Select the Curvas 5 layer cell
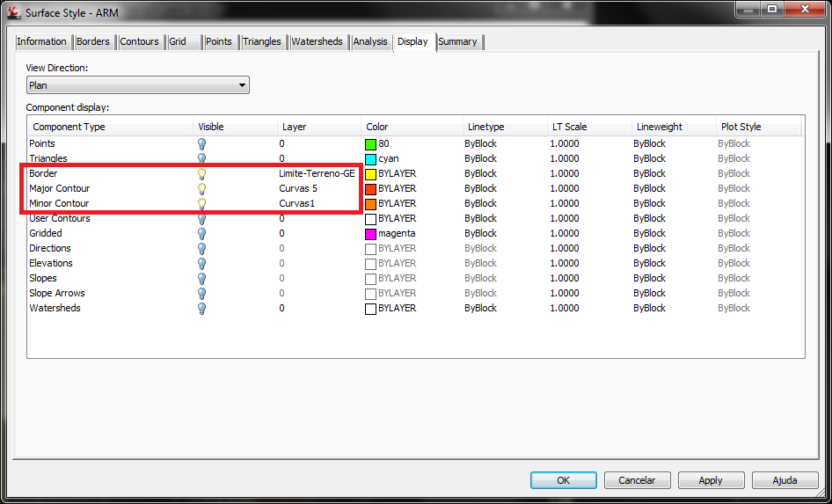This screenshot has width=832, height=504. point(298,188)
